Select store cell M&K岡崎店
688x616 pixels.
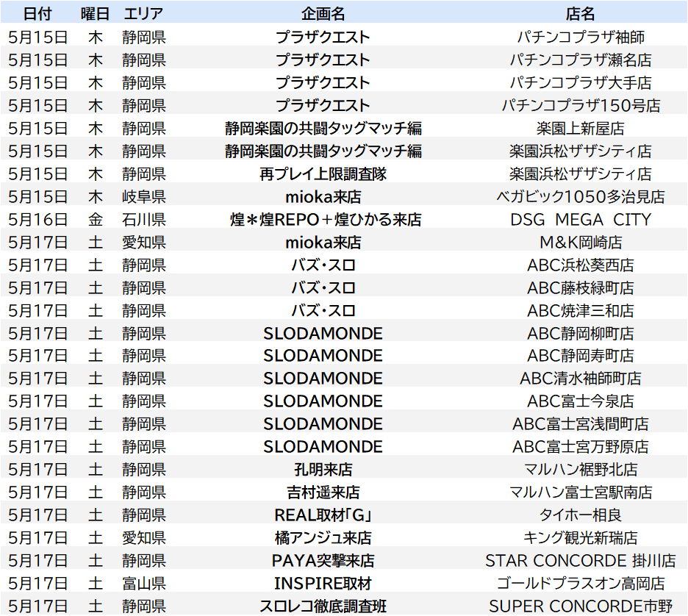coord(581,242)
